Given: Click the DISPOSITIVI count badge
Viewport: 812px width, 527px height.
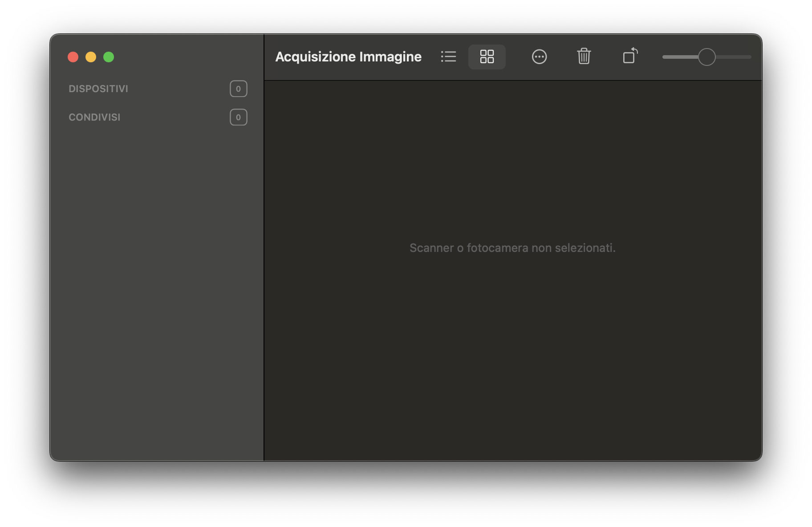Looking at the screenshot, I should coord(238,89).
